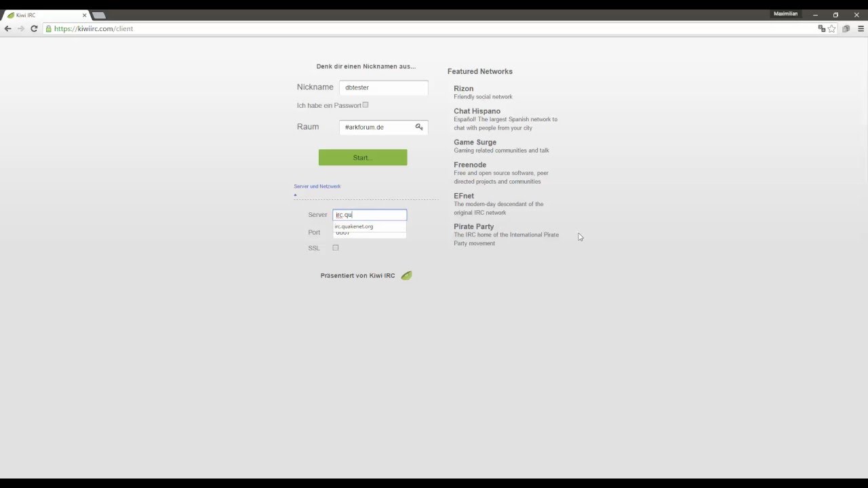Click into the Nickname field
This screenshot has width=868, height=488.
coord(384,87)
